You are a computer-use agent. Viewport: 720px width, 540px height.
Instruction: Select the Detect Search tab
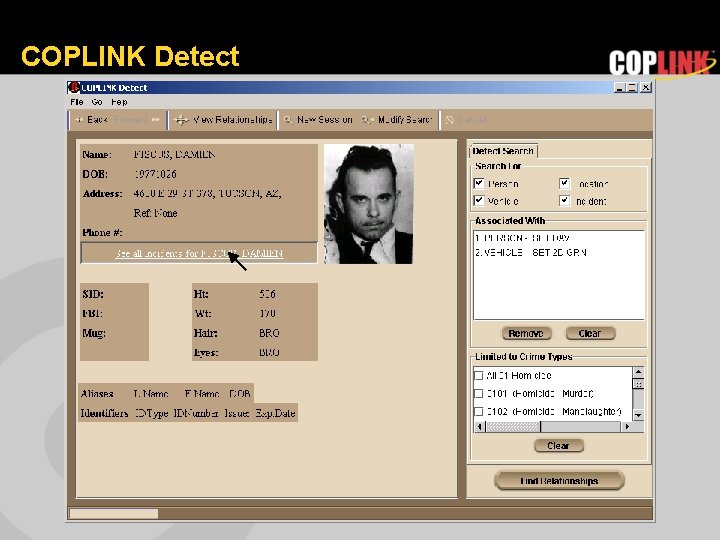coord(503,151)
